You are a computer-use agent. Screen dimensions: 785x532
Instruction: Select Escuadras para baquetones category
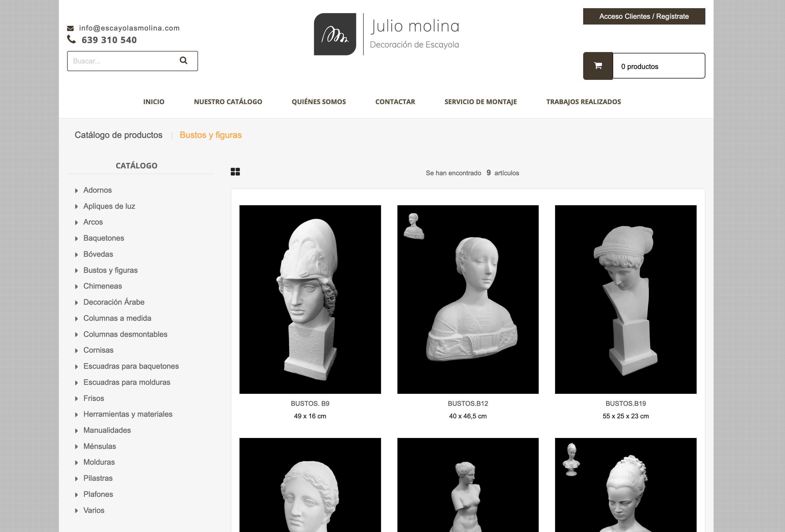coord(131,366)
